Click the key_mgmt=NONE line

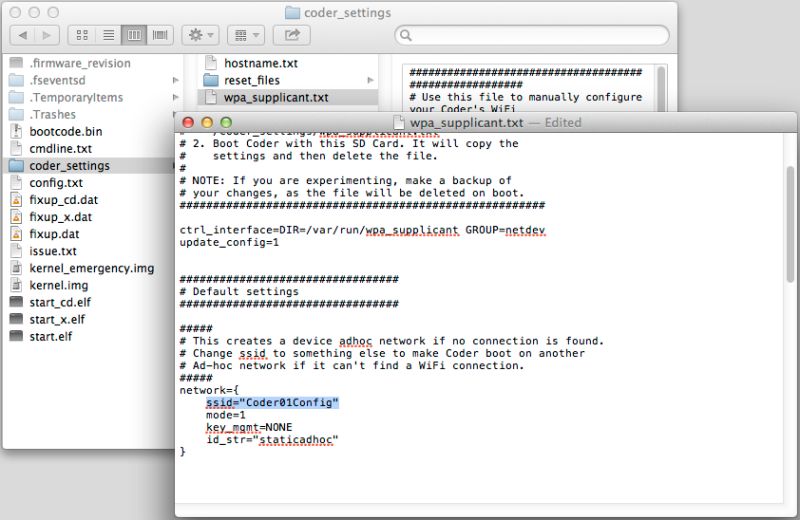point(249,427)
